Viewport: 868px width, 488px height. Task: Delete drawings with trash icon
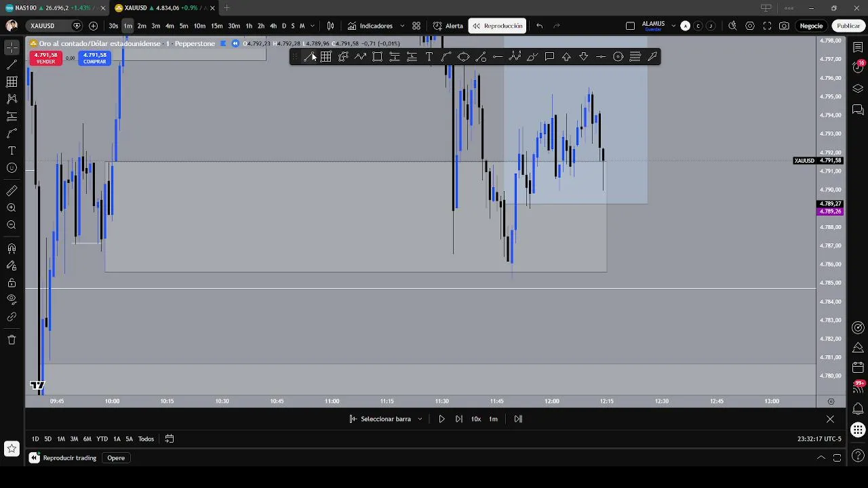(12, 340)
